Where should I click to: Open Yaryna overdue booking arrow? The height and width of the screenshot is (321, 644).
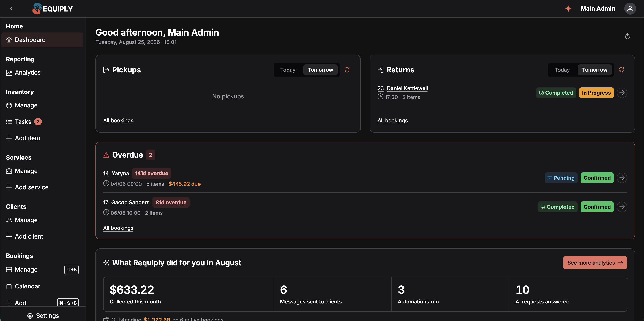622,178
